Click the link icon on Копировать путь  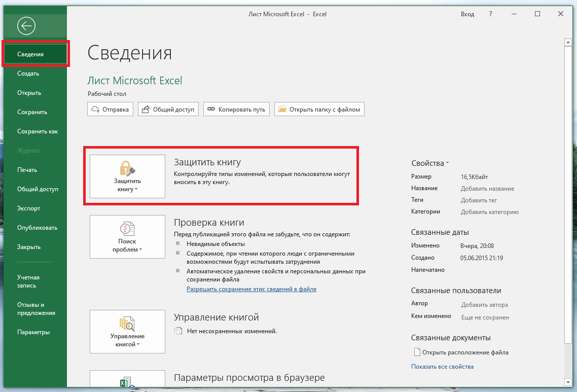pos(211,110)
